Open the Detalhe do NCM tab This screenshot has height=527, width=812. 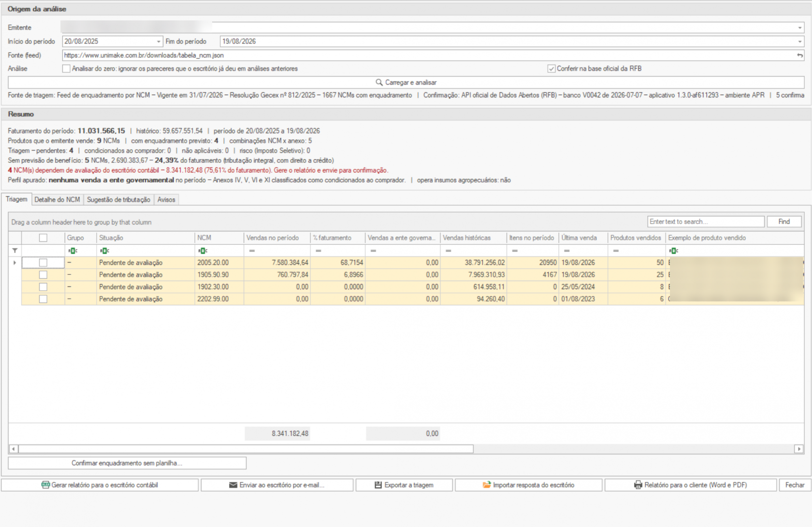click(57, 199)
